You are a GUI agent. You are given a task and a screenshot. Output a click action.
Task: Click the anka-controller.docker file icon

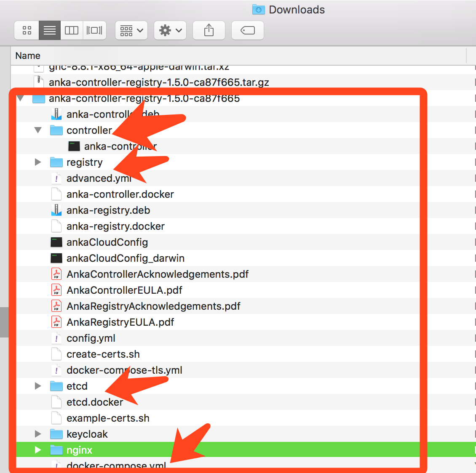56,194
